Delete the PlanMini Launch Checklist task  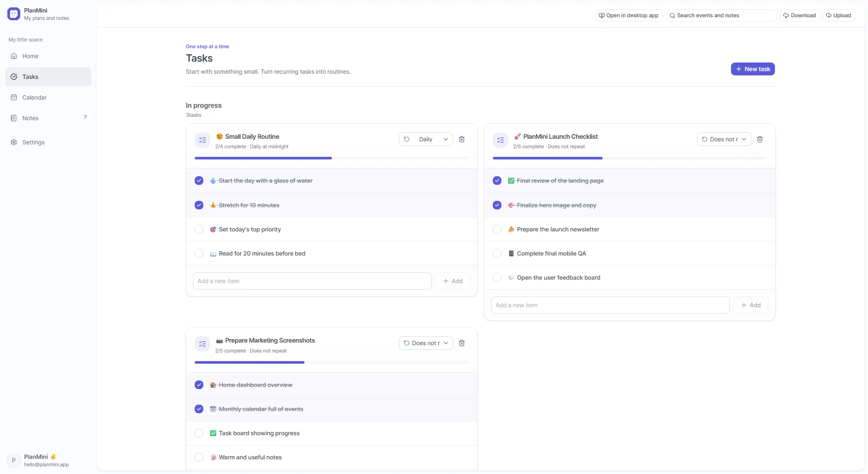[760, 139]
